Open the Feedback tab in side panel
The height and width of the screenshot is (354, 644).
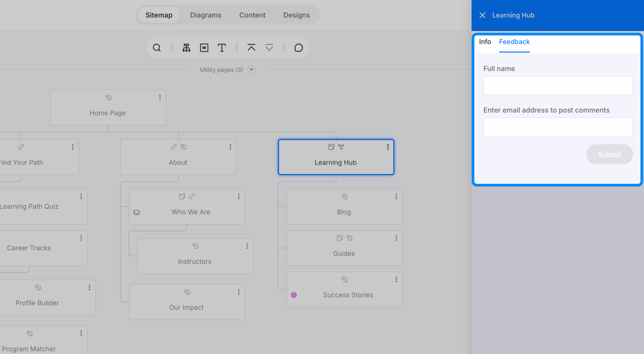point(514,42)
